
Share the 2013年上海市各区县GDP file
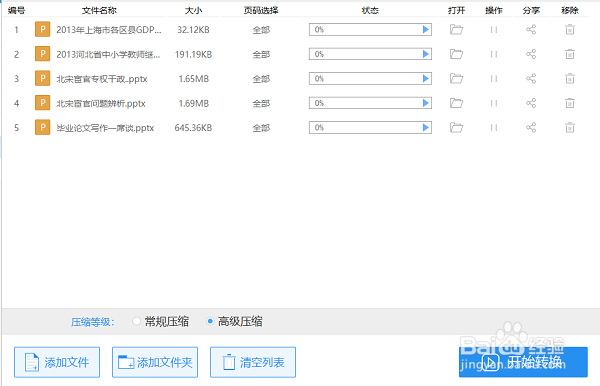tap(531, 29)
